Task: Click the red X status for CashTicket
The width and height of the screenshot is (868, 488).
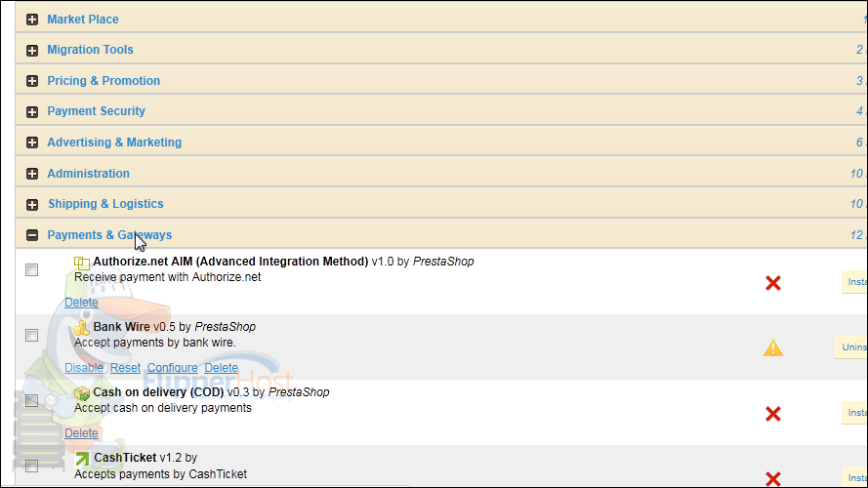Action: (x=772, y=478)
